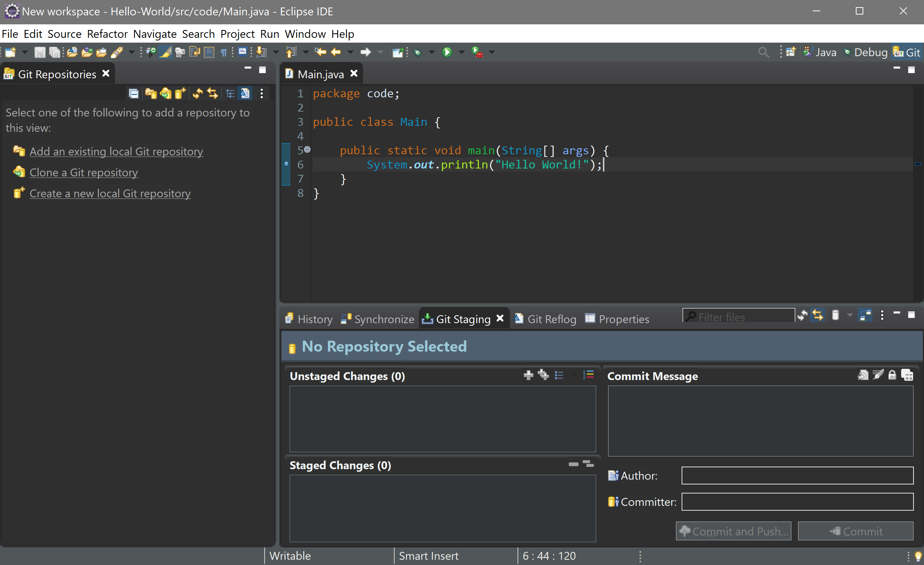Open the External Tools dropdown arrow
Image resolution: width=924 pixels, height=565 pixels.
click(492, 52)
